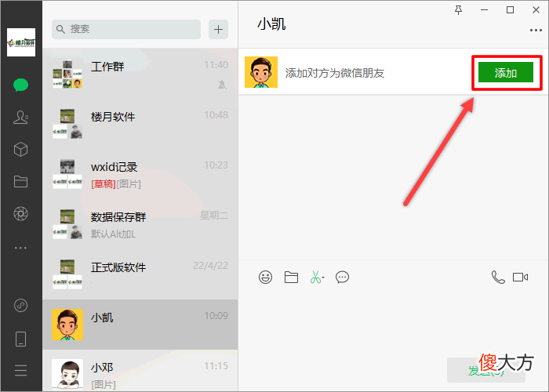Click the screenshot scissors icon
The image size is (549, 392).
click(x=315, y=278)
